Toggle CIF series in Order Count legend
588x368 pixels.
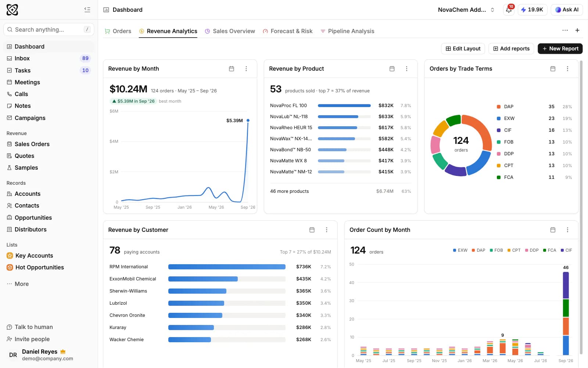point(566,250)
